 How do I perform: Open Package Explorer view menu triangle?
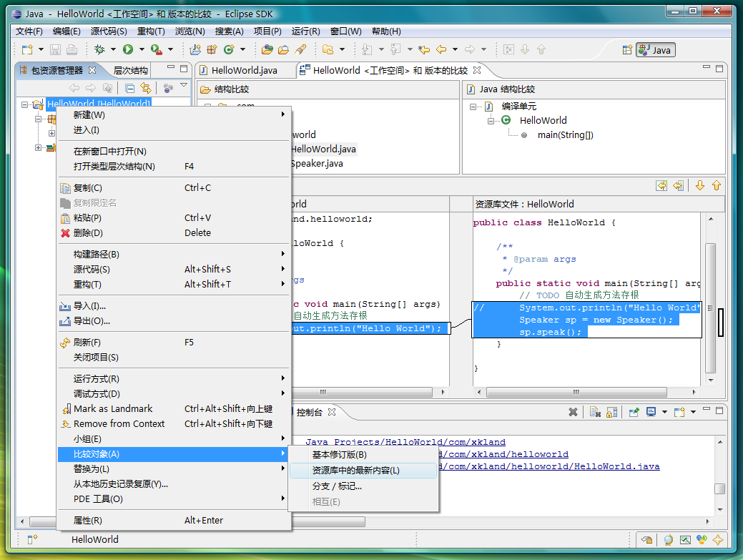coord(184,86)
